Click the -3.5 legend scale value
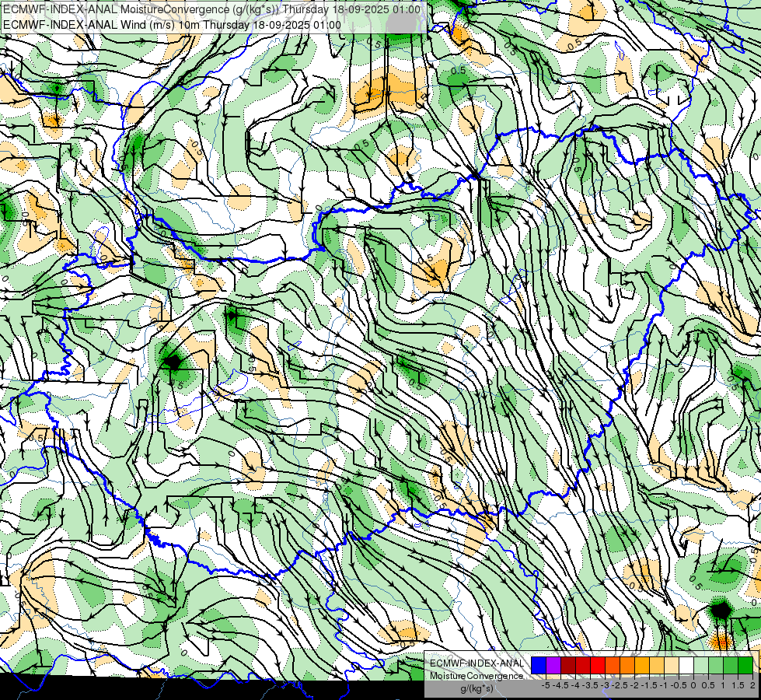 (590, 685)
